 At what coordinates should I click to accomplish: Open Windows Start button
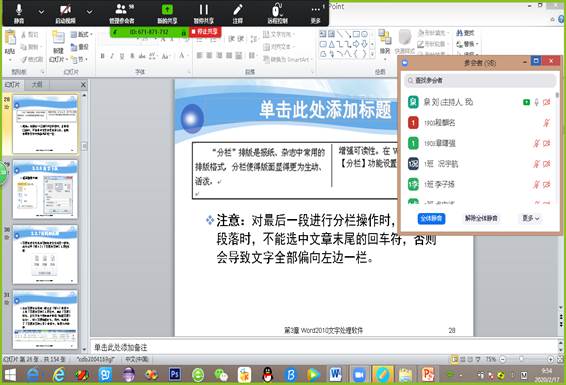coord(10,375)
